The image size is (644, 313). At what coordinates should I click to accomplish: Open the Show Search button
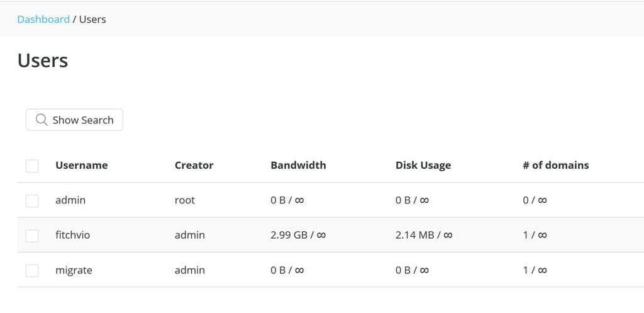(x=74, y=120)
